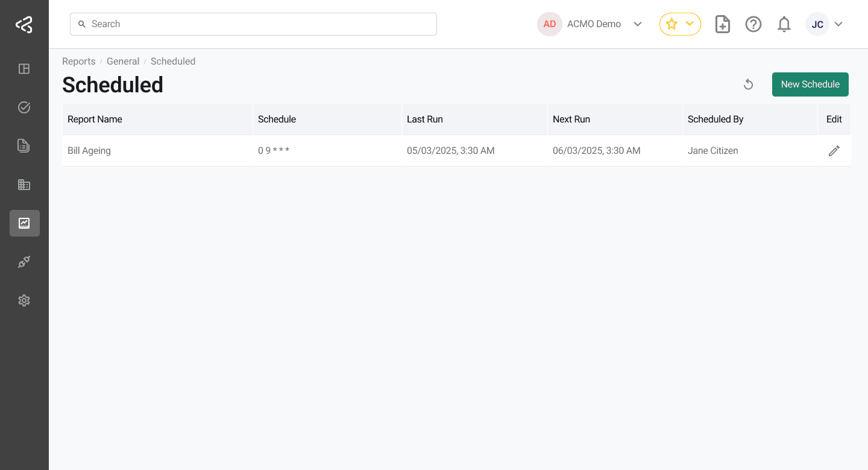Open the documents section in the sidebar
Screen dimensions: 868x470
point(24,145)
